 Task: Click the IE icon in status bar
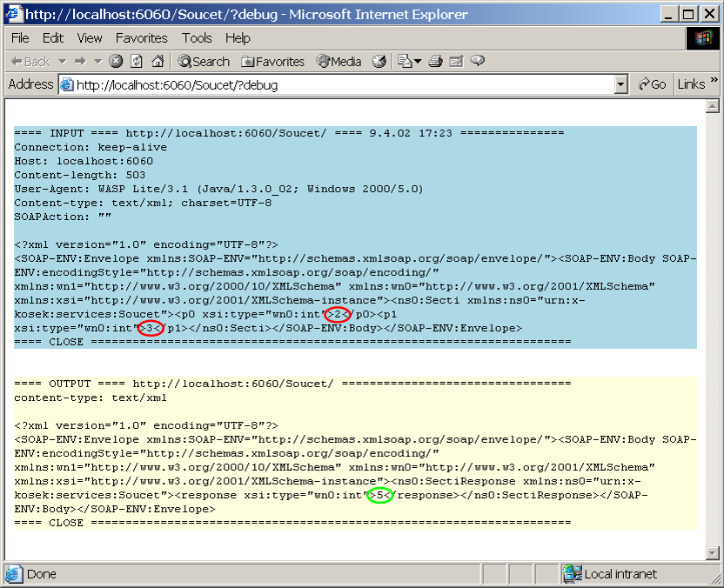(x=13, y=574)
